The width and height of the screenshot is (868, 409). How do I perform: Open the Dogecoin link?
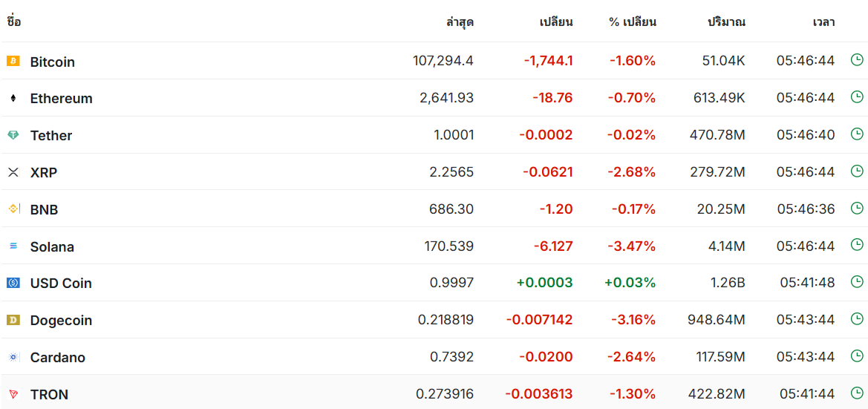62,321
